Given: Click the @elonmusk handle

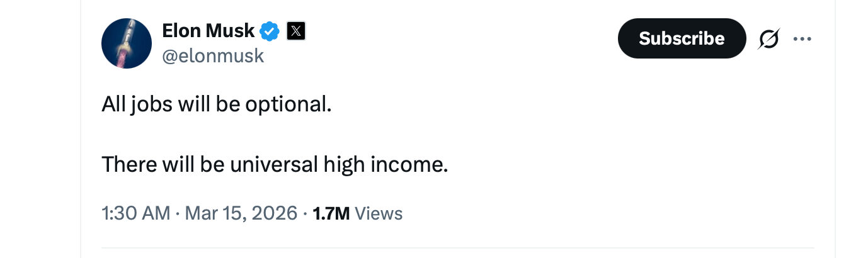Looking at the screenshot, I should point(213,56).
